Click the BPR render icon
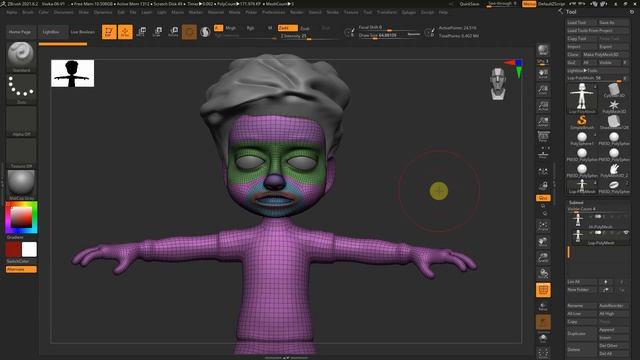 [x=543, y=50]
